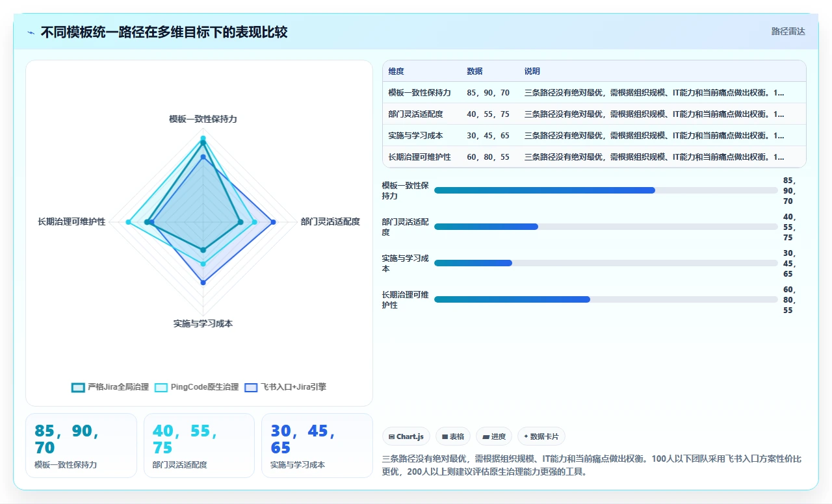Screen dimensions: 832x504
Task: Toggle the 严格Jira全局治理 legend item
Action: [110, 387]
